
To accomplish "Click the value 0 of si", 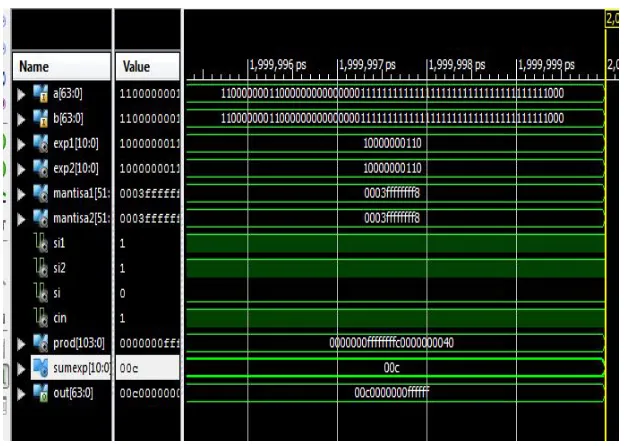I will point(123,294).
